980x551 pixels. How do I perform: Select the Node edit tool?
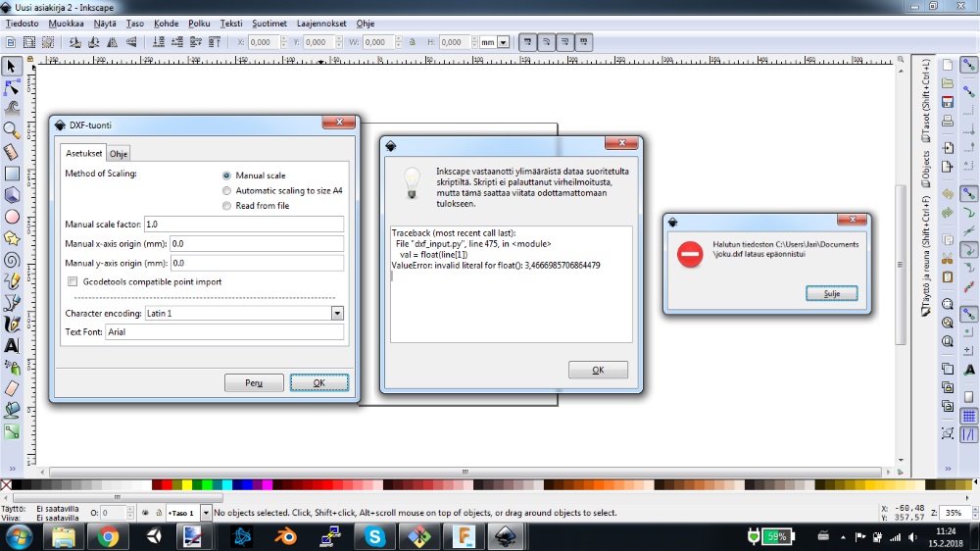click(11, 87)
